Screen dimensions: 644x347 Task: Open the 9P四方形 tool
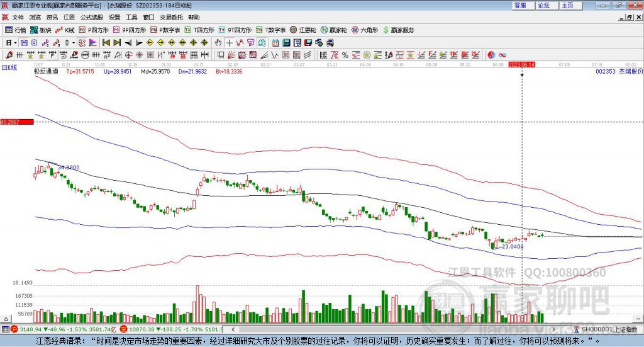point(130,30)
